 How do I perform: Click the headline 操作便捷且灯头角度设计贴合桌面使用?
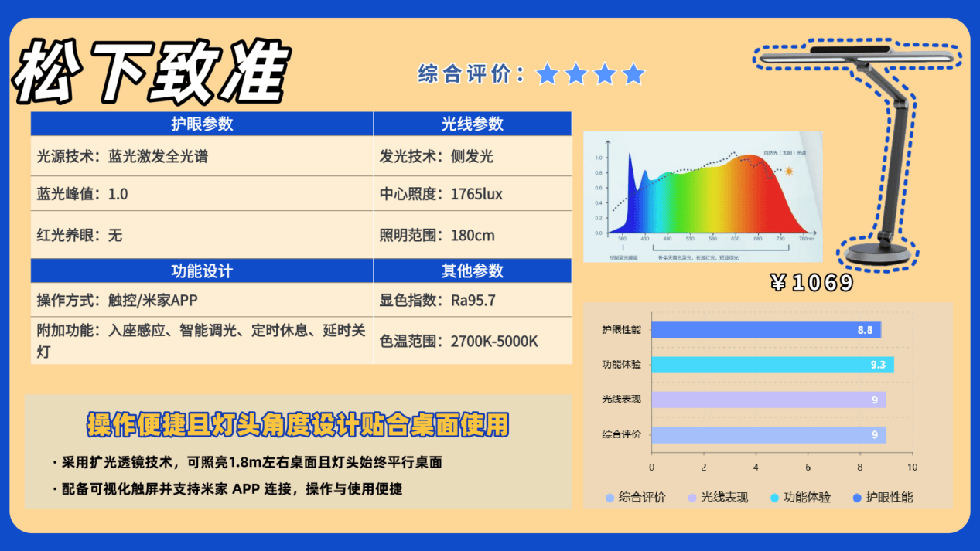tap(298, 424)
